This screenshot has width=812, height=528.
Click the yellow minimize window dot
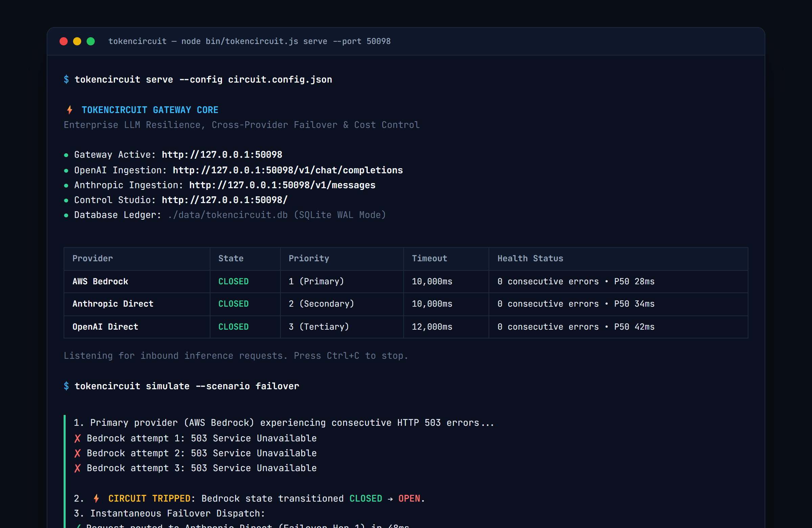(x=77, y=41)
